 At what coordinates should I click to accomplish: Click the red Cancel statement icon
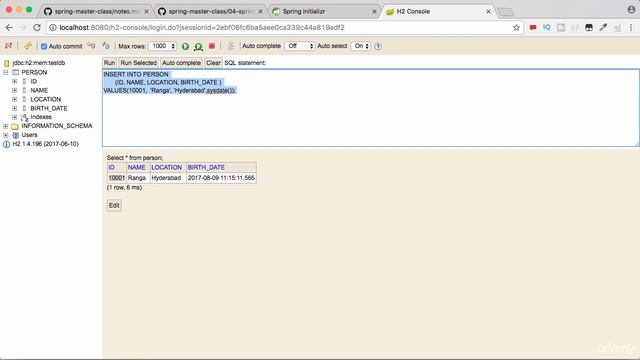211,46
